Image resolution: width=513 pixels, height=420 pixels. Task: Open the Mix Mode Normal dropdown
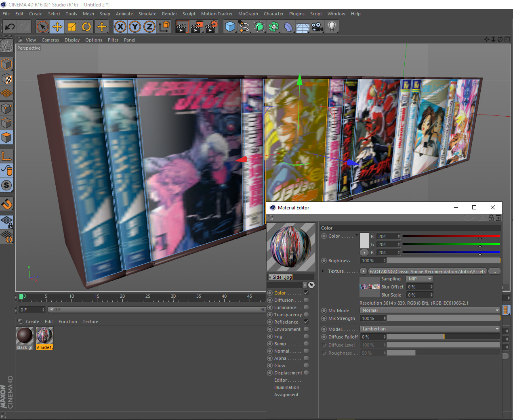tap(430, 310)
